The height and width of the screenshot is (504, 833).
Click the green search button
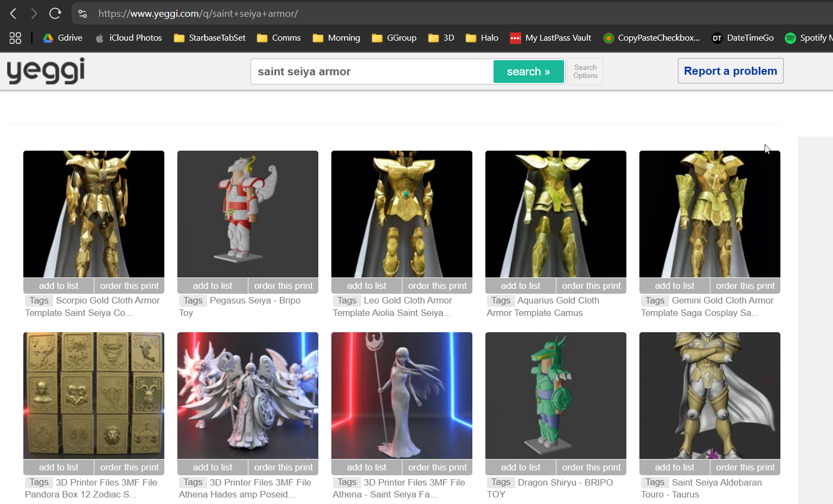(528, 72)
